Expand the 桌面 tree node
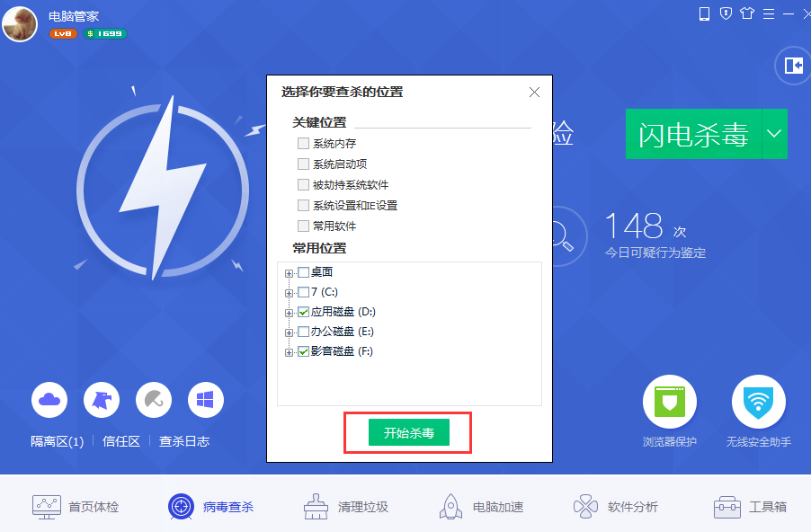The width and height of the screenshot is (811, 532). 290,273
